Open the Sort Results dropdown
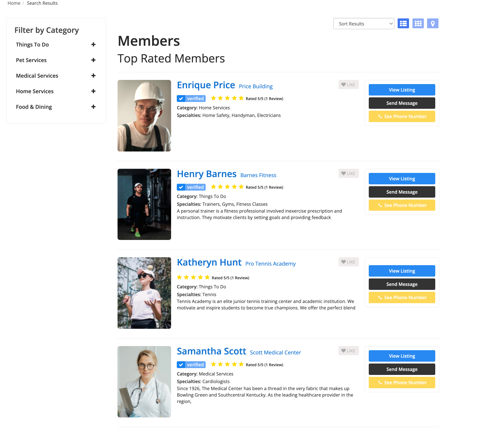The image size is (496, 448). coord(363,24)
